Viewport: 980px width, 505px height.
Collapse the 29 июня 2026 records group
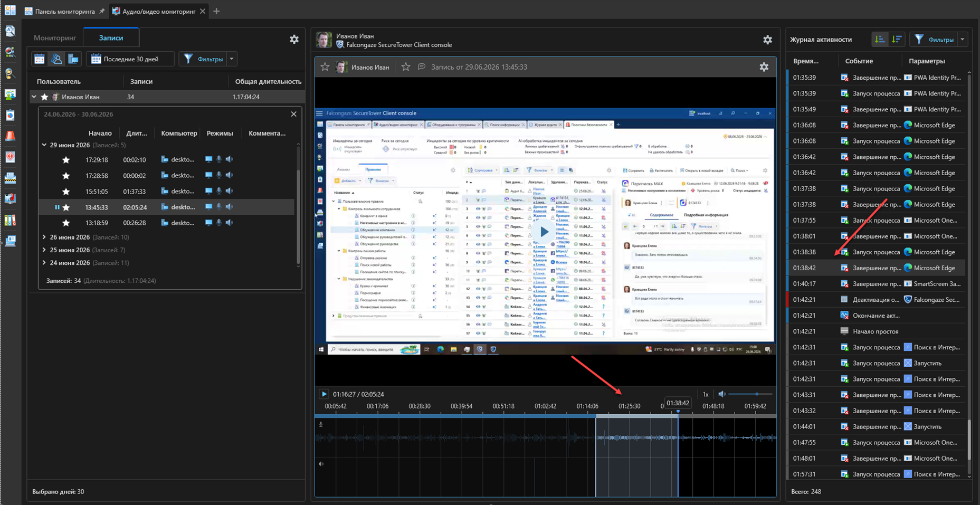click(44, 145)
